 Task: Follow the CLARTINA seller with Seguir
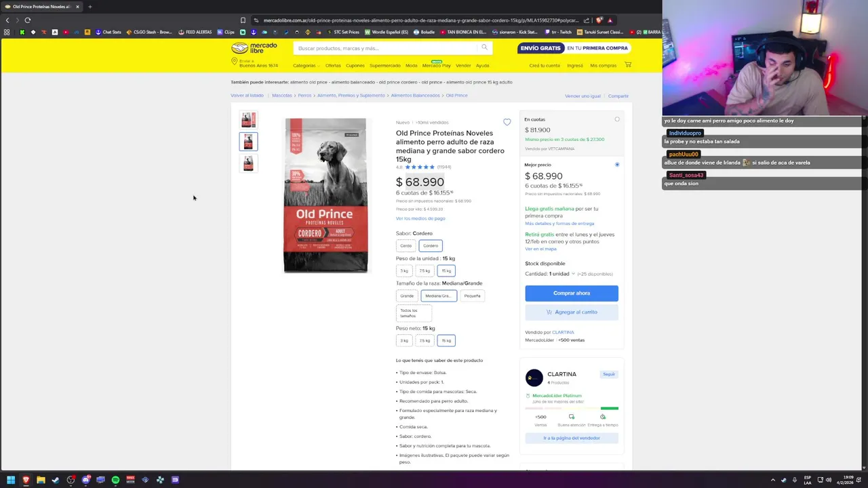pyautogui.click(x=609, y=374)
